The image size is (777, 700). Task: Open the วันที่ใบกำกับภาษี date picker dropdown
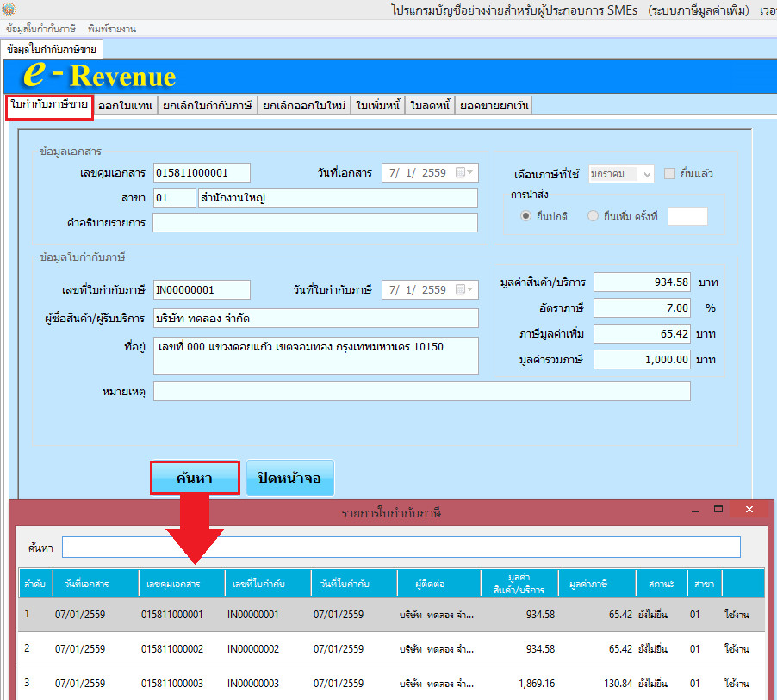463,289
